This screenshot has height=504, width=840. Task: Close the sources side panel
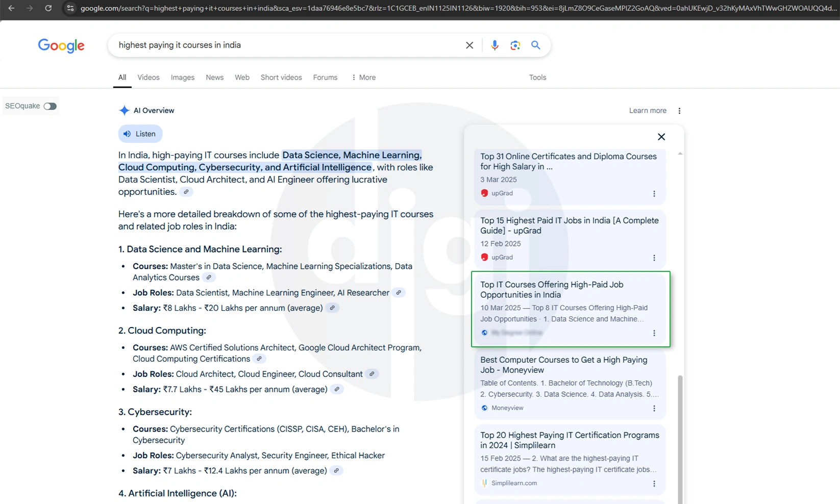tap(661, 137)
